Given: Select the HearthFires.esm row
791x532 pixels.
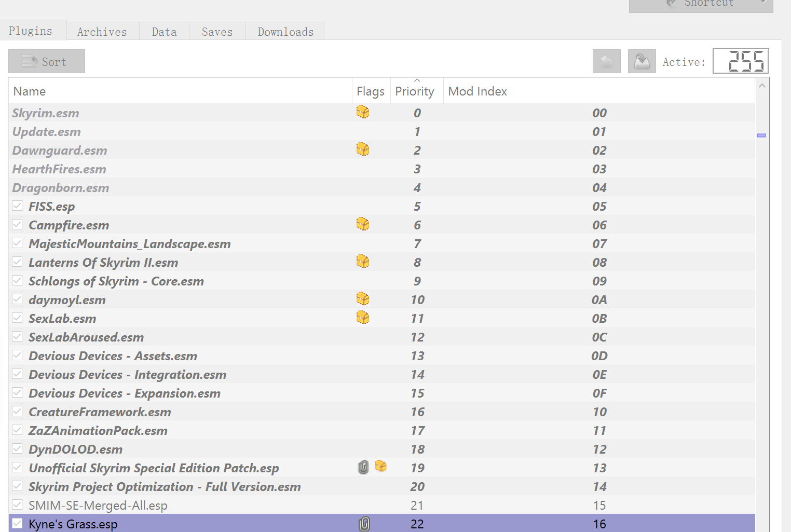Looking at the screenshot, I should click(x=382, y=169).
